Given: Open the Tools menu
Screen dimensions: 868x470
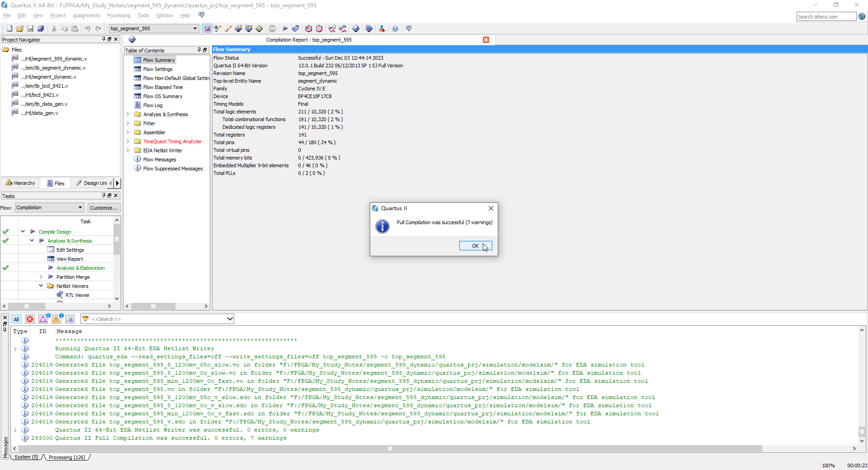Looking at the screenshot, I should [x=143, y=15].
